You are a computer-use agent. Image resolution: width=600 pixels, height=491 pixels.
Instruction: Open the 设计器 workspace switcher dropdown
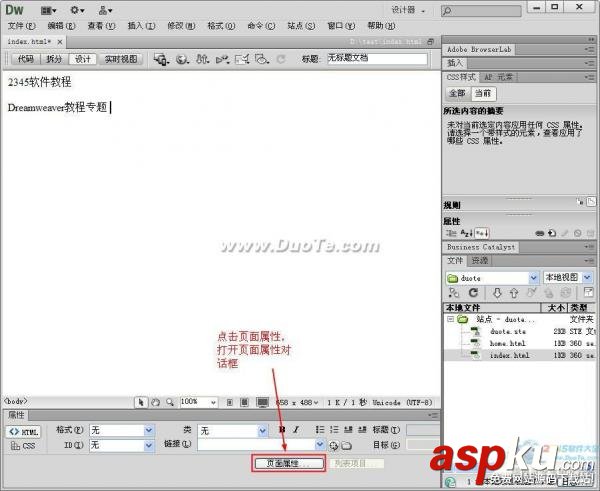408,10
